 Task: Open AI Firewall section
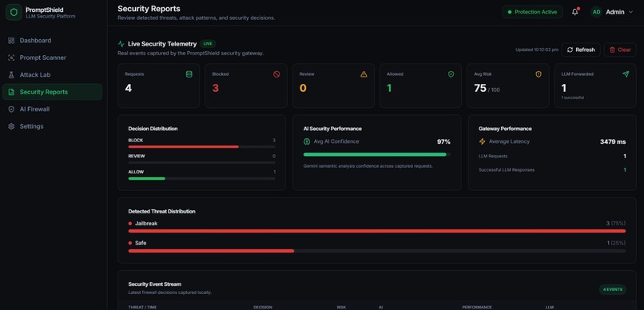coord(52,109)
